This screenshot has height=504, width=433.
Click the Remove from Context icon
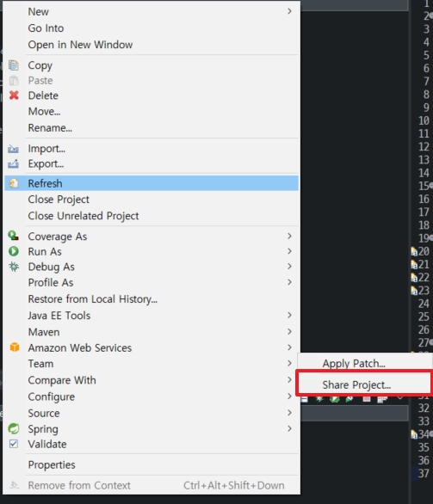click(x=14, y=485)
